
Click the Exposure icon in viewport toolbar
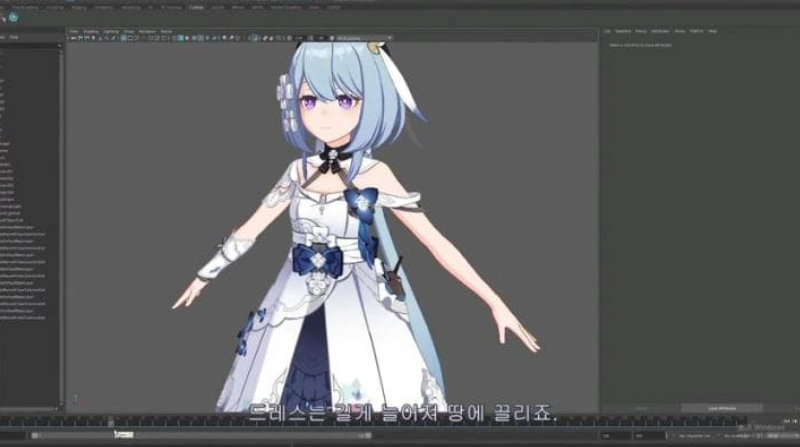(x=290, y=38)
